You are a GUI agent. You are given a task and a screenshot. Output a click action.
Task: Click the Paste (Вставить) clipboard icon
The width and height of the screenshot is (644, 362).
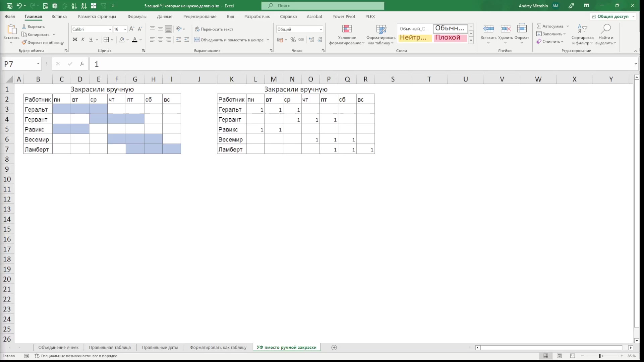pos(11,29)
